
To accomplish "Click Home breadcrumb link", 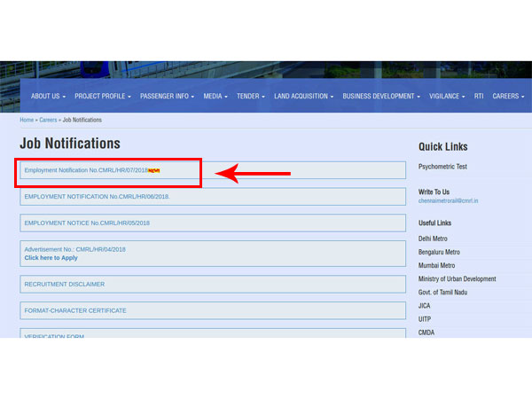I will pos(27,120).
